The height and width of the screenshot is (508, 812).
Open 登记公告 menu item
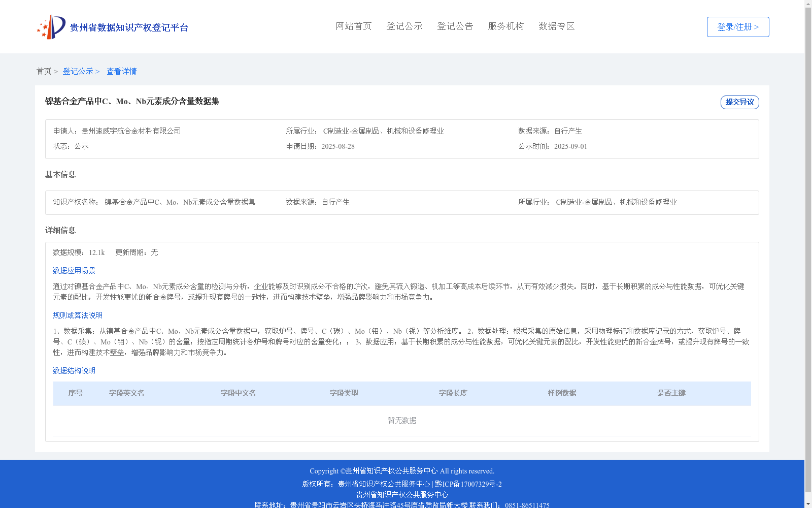455,26
